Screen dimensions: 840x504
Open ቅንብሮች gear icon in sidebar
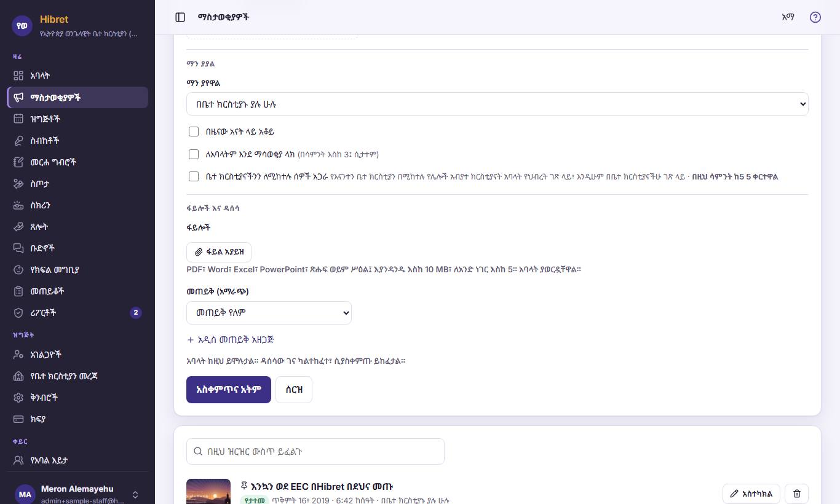tap(18, 397)
